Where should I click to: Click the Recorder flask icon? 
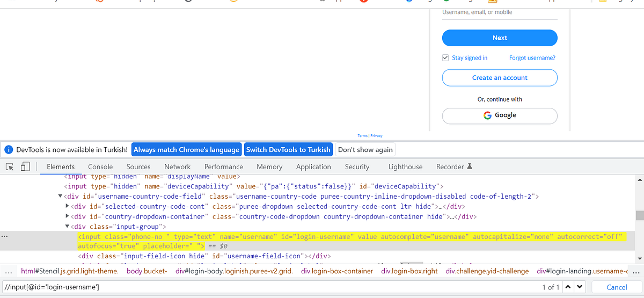tap(470, 166)
